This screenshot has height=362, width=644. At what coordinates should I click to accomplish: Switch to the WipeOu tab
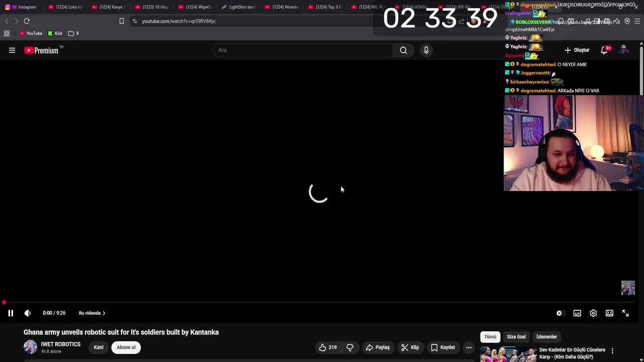(195, 7)
